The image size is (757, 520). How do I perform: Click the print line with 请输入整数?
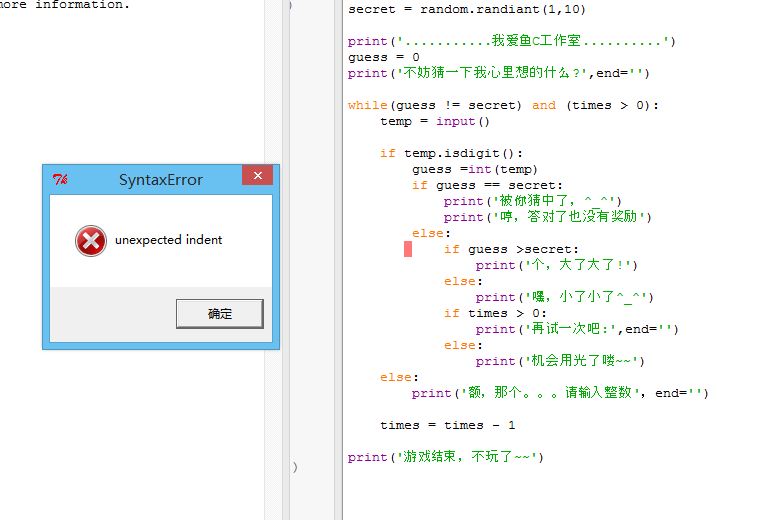(560, 393)
